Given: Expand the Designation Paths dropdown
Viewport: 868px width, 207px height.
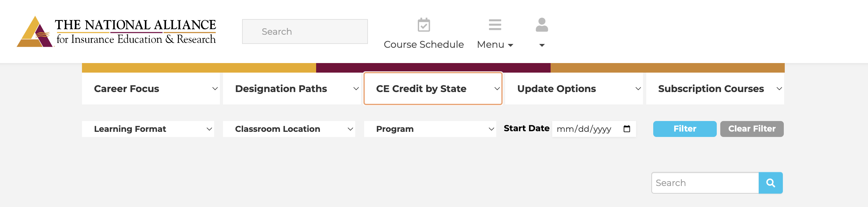Looking at the screenshot, I should pos(292,89).
